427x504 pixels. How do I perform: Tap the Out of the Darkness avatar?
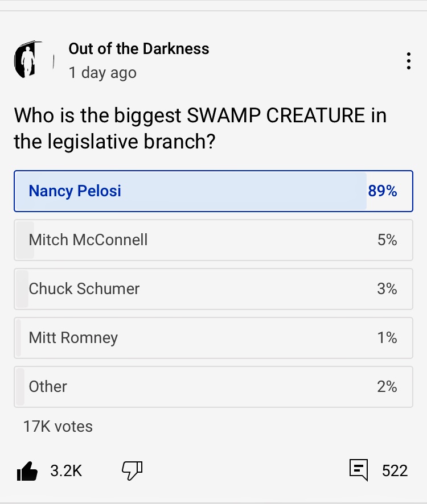(x=32, y=59)
